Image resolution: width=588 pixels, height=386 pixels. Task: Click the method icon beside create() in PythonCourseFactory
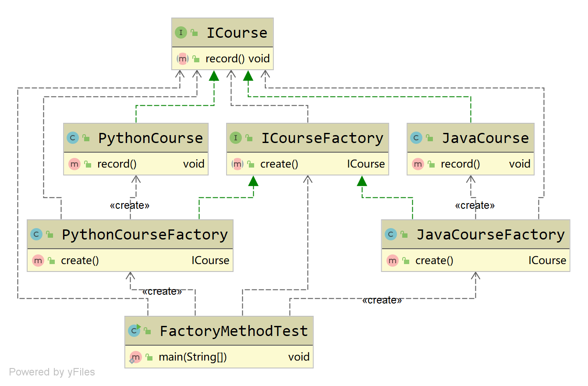point(38,261)
